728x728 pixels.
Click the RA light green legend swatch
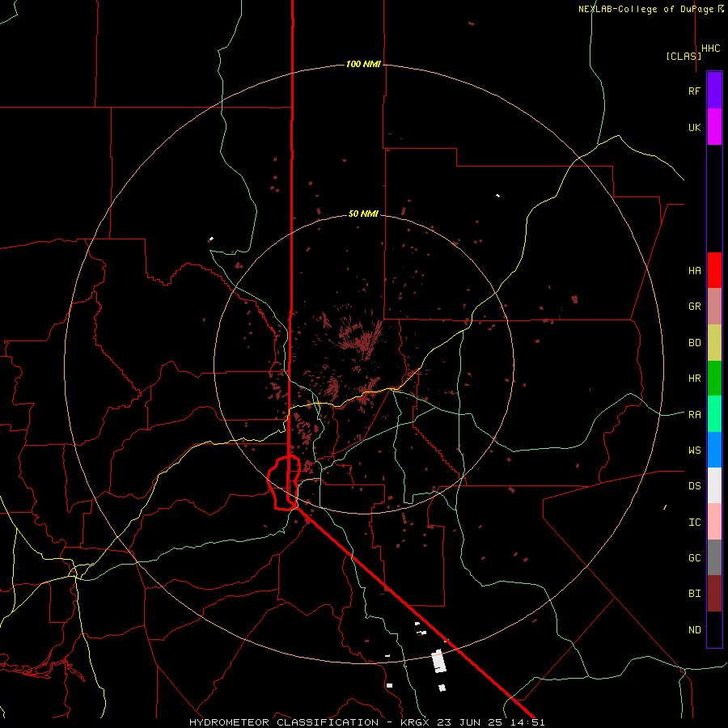(714, 414)
